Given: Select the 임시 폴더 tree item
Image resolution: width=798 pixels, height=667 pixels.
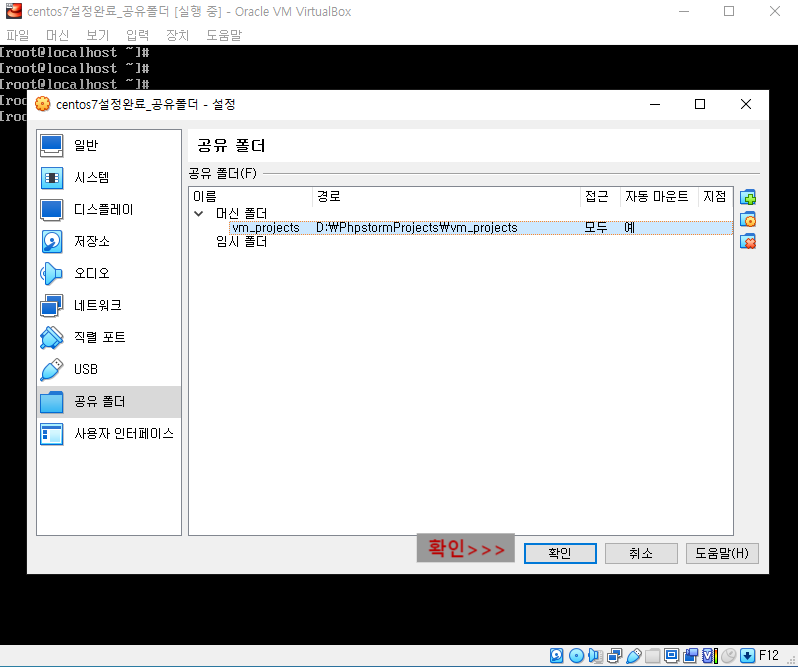Looking at the screenshot, I should (241, 241).
